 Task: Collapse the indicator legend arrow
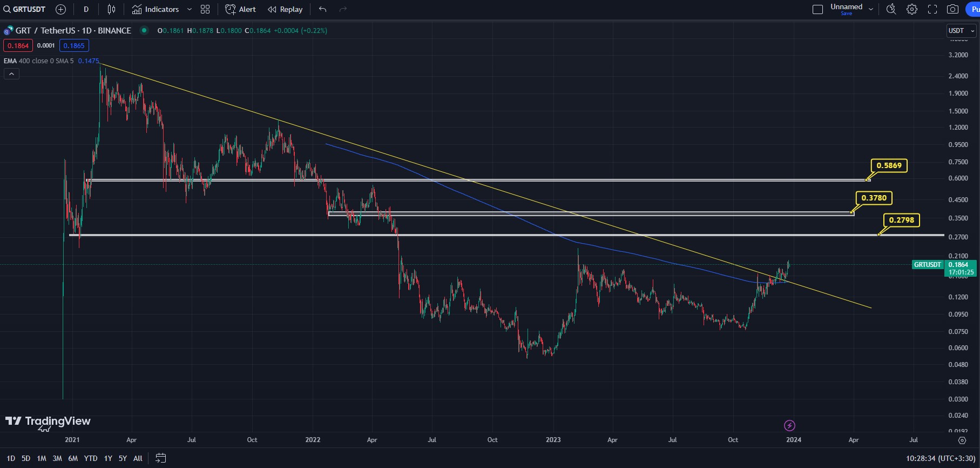(11, 74)
